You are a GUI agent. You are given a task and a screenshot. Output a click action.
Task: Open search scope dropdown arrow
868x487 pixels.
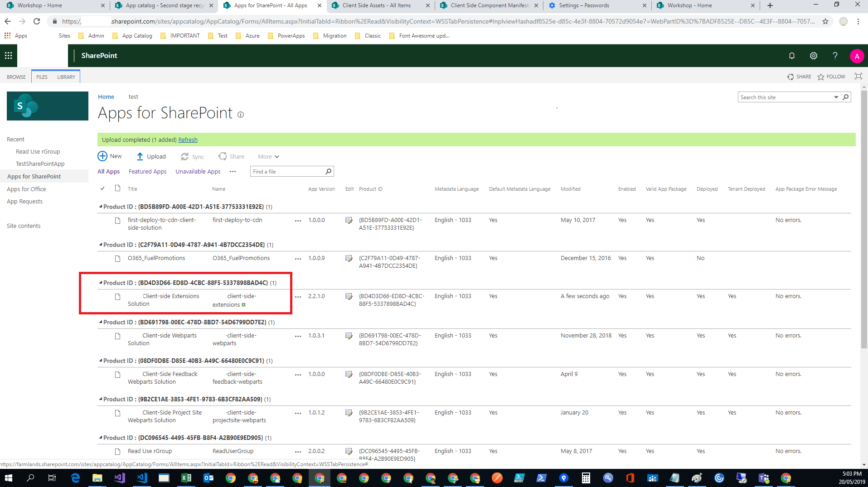pyautogui.click(x=836, y=97)
